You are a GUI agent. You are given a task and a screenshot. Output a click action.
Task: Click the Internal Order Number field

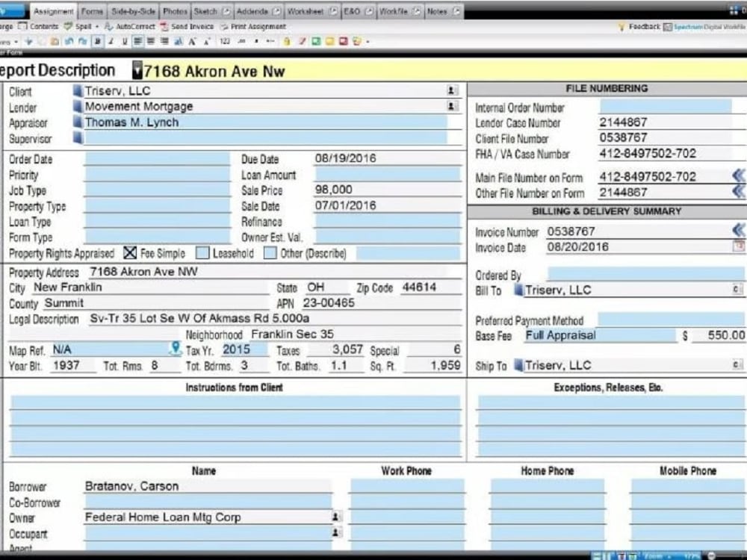(665, 107)
